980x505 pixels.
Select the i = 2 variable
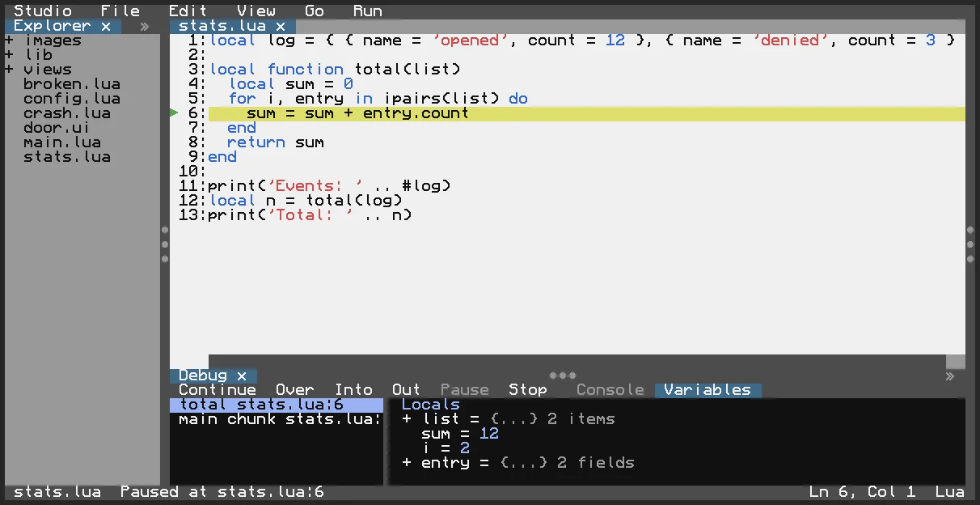446,448
